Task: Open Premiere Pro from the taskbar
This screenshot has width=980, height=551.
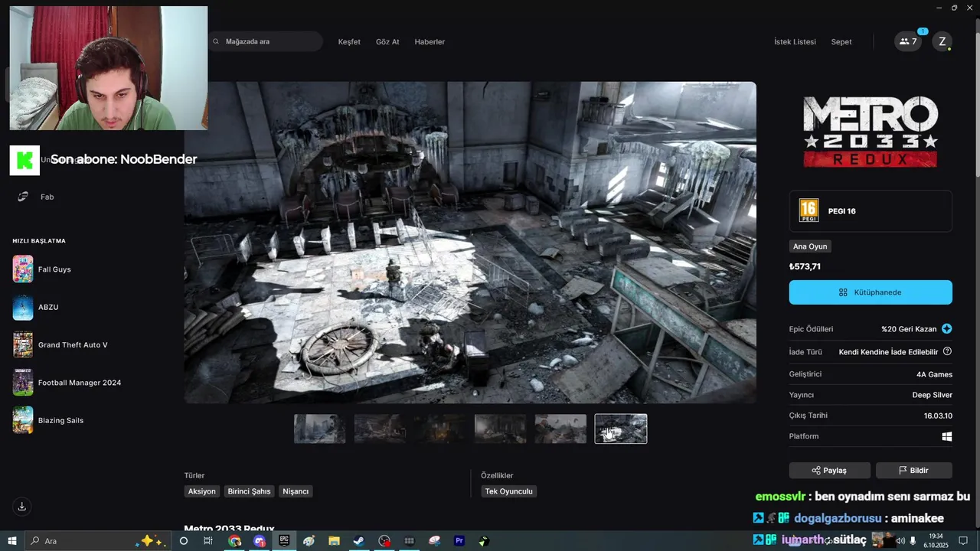Action: pos(459,541)
